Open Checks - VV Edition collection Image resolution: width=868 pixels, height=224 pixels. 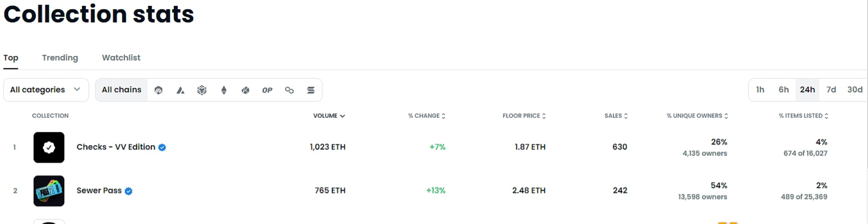point(116,147)
